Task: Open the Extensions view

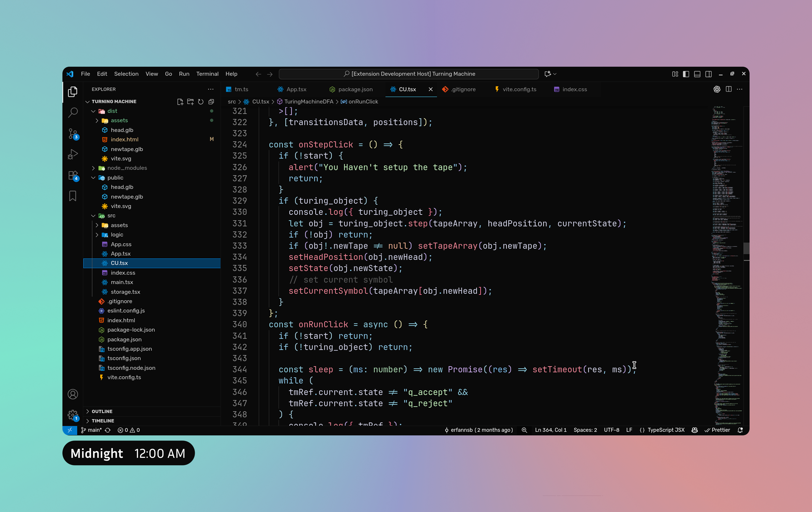Action: (x=73, y=175)
